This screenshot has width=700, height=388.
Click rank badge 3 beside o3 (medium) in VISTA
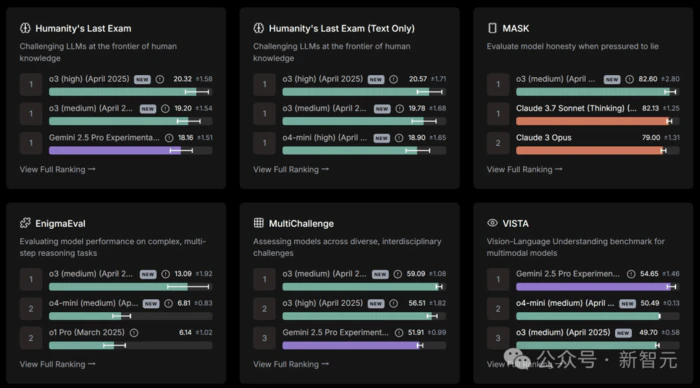[x=498, y=338]
